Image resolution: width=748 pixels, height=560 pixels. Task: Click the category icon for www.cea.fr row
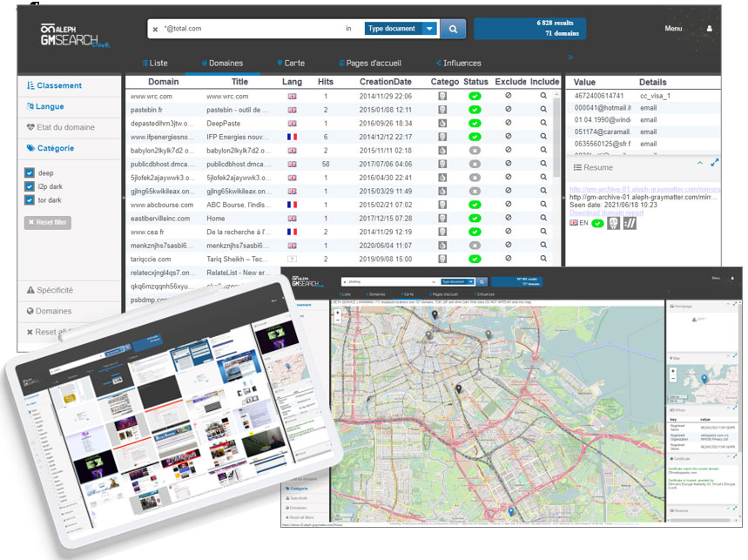[x=442, y=232]
